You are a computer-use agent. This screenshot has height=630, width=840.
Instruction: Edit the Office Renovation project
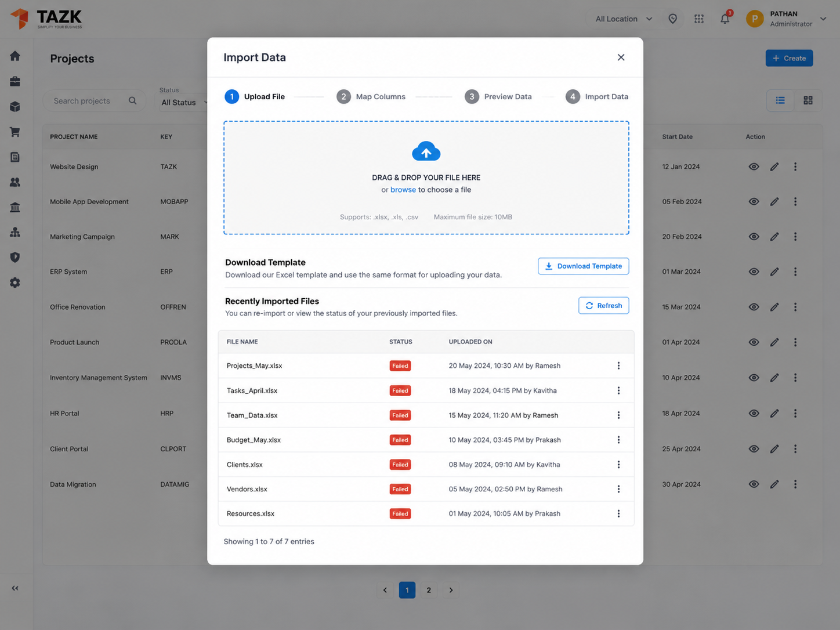pos(774,307)
